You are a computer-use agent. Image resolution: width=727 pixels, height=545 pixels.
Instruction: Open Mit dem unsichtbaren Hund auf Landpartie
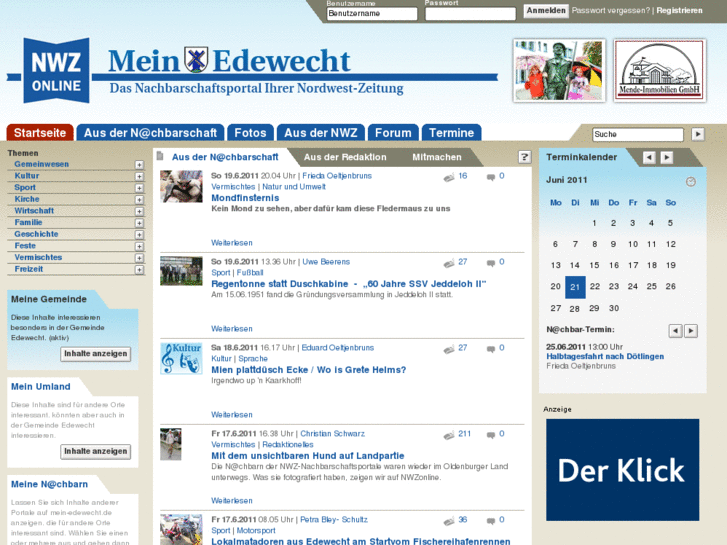[x=308, y=456]
